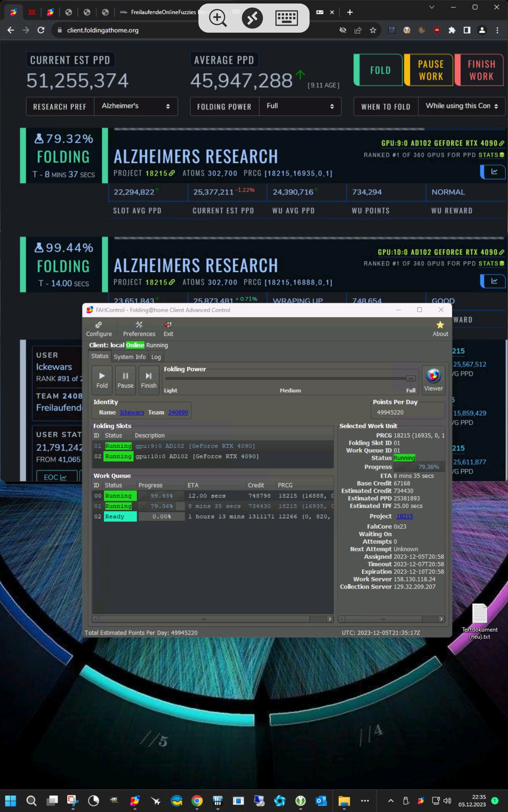Show hidden system tray icons chevron
This screenshot has width=508, height=812.
coord(391,801)
